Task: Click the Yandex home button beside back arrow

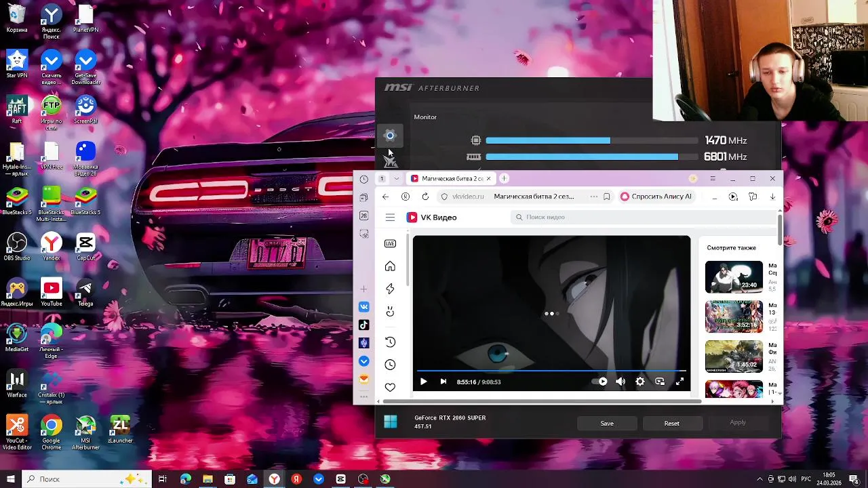Action: [406, 197]
